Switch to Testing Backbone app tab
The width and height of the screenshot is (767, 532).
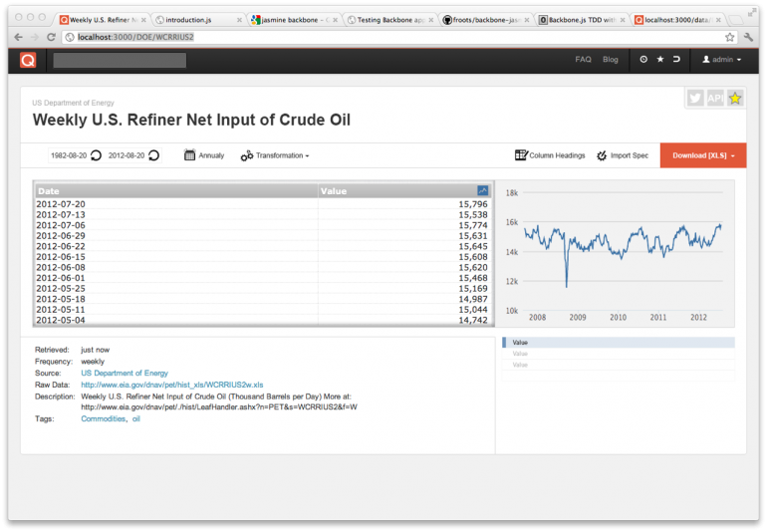[x=389, y=20]
